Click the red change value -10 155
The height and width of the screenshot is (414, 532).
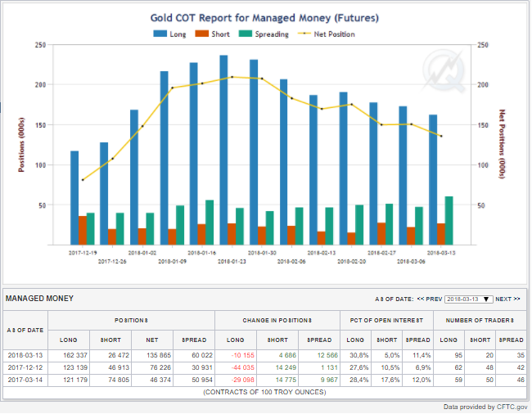tap(242, 356)
